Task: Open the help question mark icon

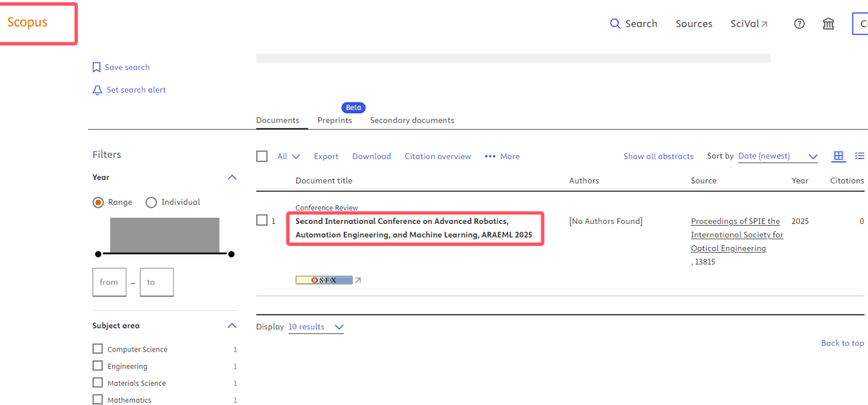Action: [799, 24]
